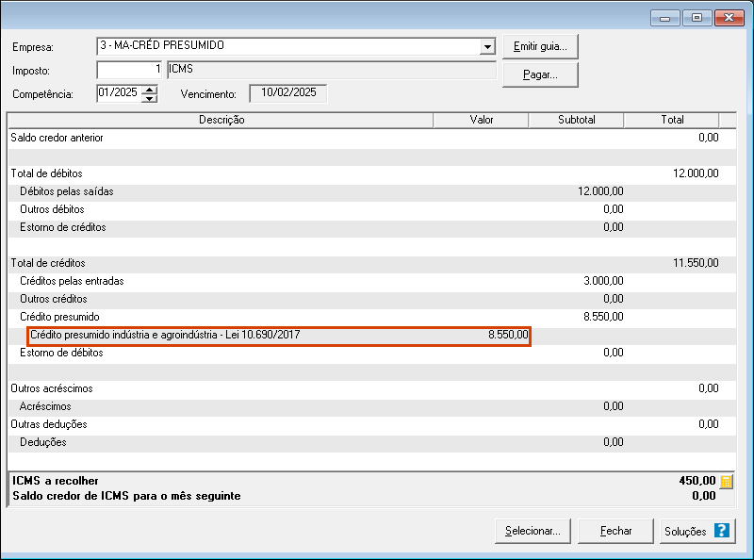
Task: Increase Competência with the up arrow
Action: (x=150, y=89)
